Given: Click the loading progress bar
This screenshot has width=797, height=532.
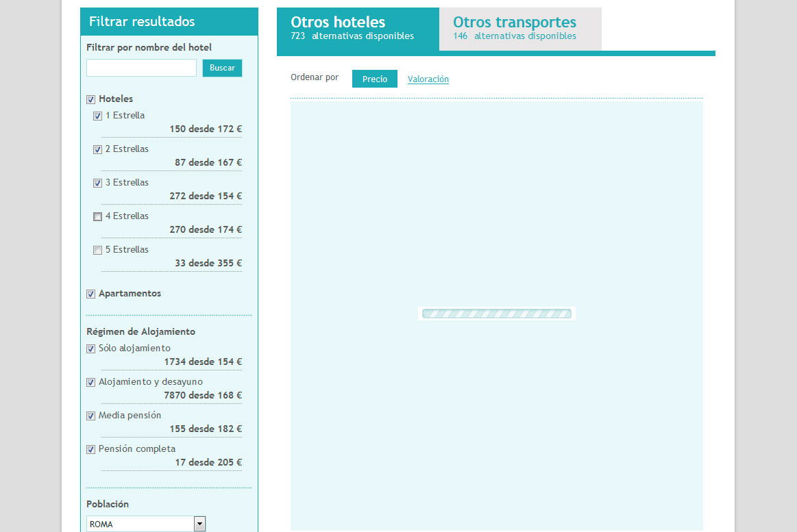Looking at the screenshot, I should click(495, 313).
